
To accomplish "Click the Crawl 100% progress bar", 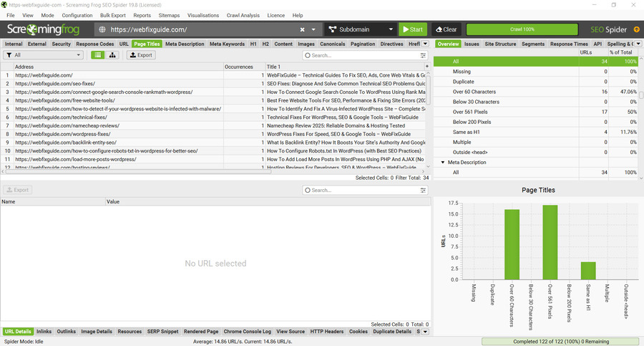I will pos(522,29).
